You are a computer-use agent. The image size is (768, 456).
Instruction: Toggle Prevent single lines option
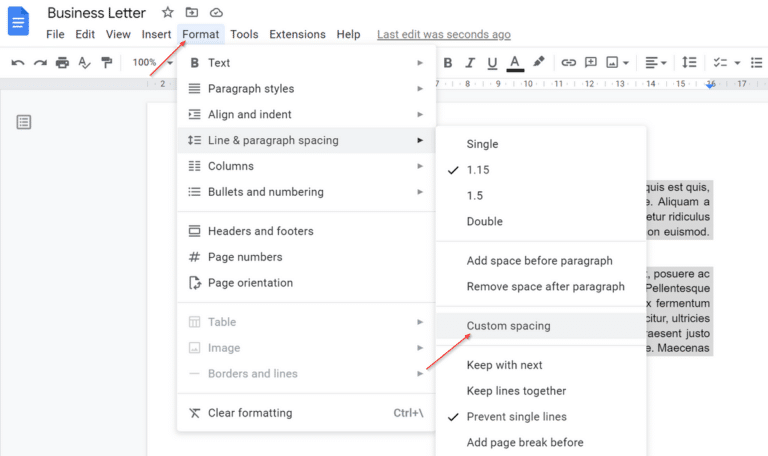click(516, 417)
